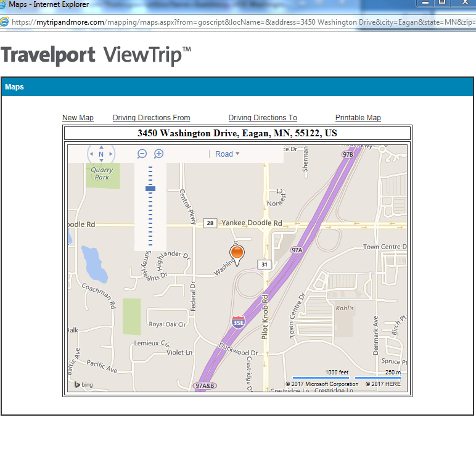Click the 1000 feet scale label
This screenshot has width=476, height=449.
[x=337, y=372]
